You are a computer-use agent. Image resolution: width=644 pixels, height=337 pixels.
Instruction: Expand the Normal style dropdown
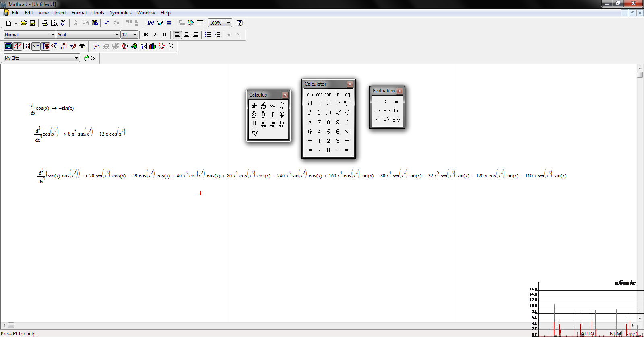tap(52, 35)
